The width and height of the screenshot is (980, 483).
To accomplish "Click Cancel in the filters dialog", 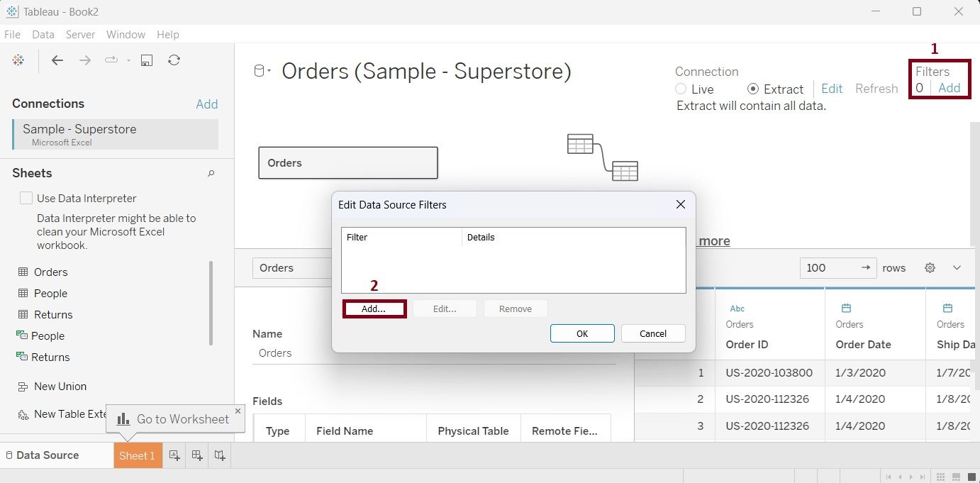I will (x=653, y=333).
